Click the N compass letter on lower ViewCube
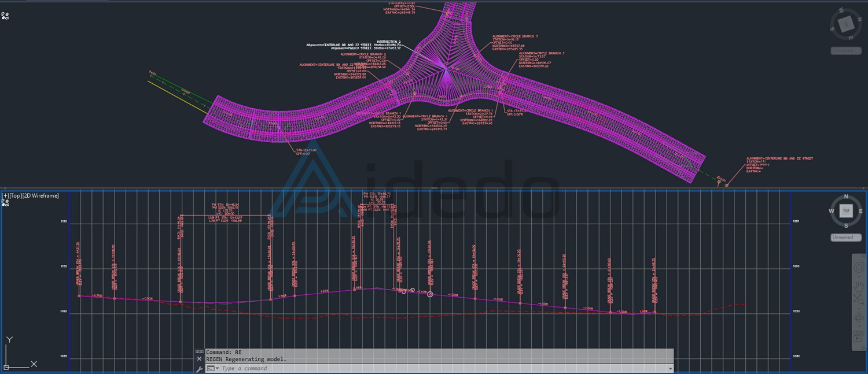 pos(846,197)
